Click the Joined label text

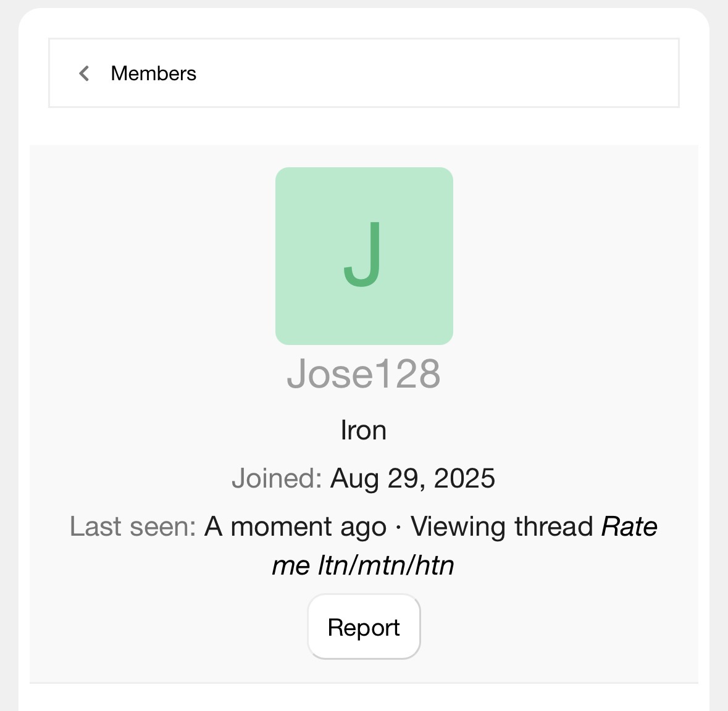click(277, 479)
